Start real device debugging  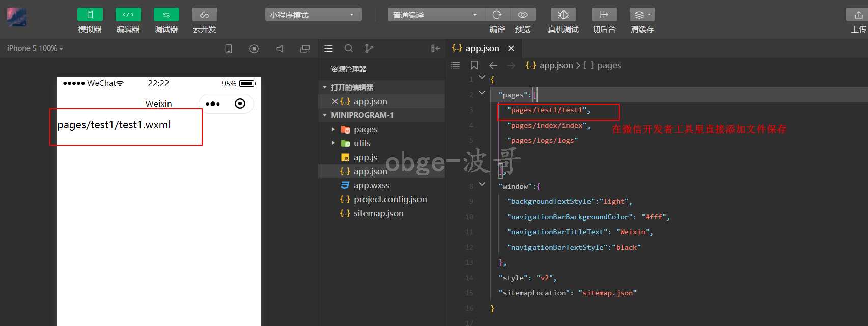563,15
